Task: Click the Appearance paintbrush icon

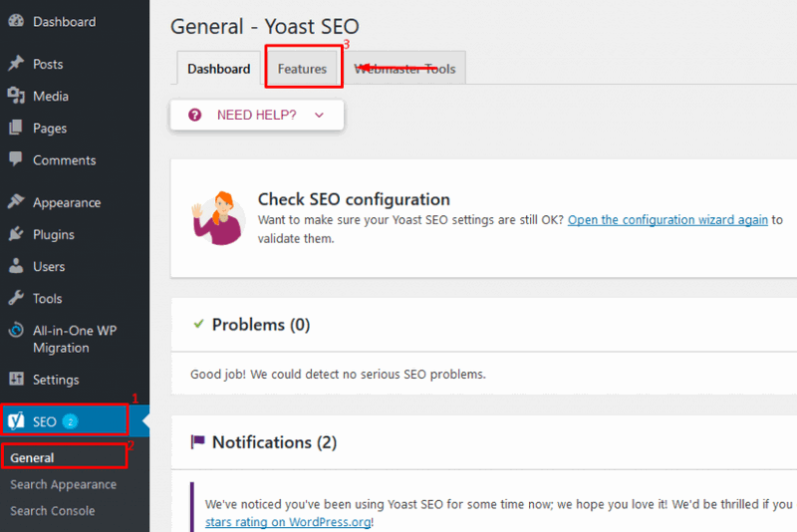Action: coord(16,201)
